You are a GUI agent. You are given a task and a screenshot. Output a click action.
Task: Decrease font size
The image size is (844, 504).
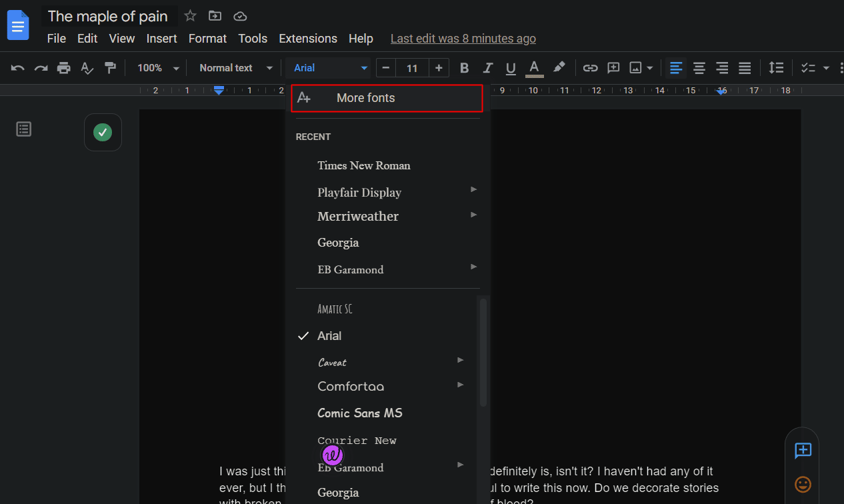386,68
